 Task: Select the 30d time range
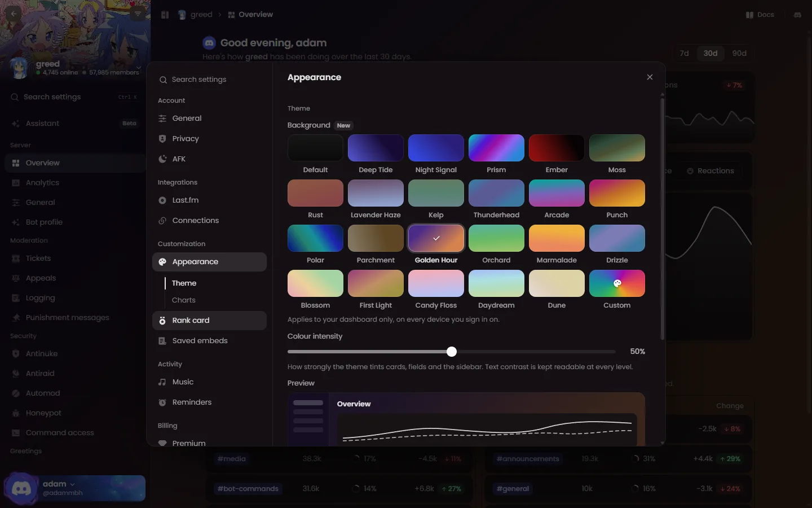click(710, 53)
